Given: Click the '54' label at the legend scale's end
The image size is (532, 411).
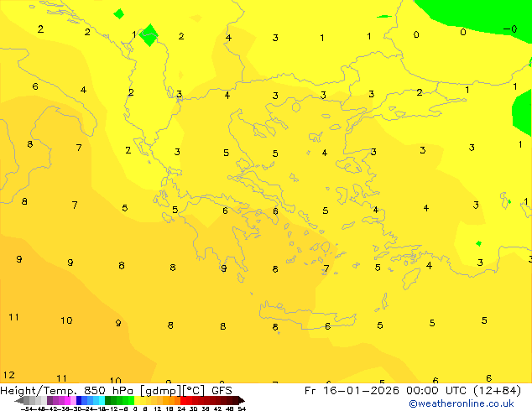Looking at the screenshot, I should 242,408.
